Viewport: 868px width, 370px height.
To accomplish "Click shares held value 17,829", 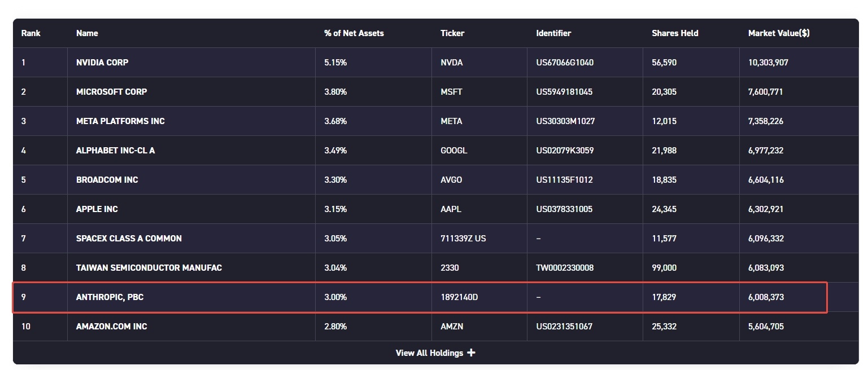I will point(664,297).
